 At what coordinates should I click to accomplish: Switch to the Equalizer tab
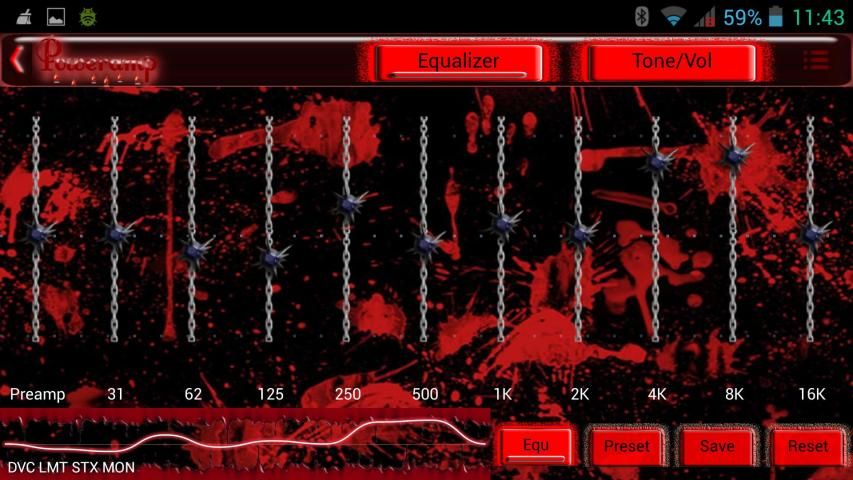point(458,62)
